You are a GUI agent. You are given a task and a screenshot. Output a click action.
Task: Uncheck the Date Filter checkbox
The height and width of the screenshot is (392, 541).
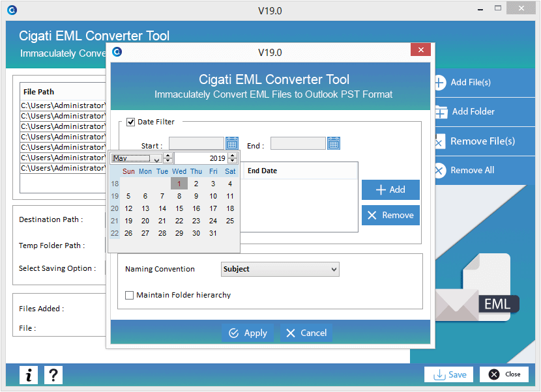tap(130, 122)
